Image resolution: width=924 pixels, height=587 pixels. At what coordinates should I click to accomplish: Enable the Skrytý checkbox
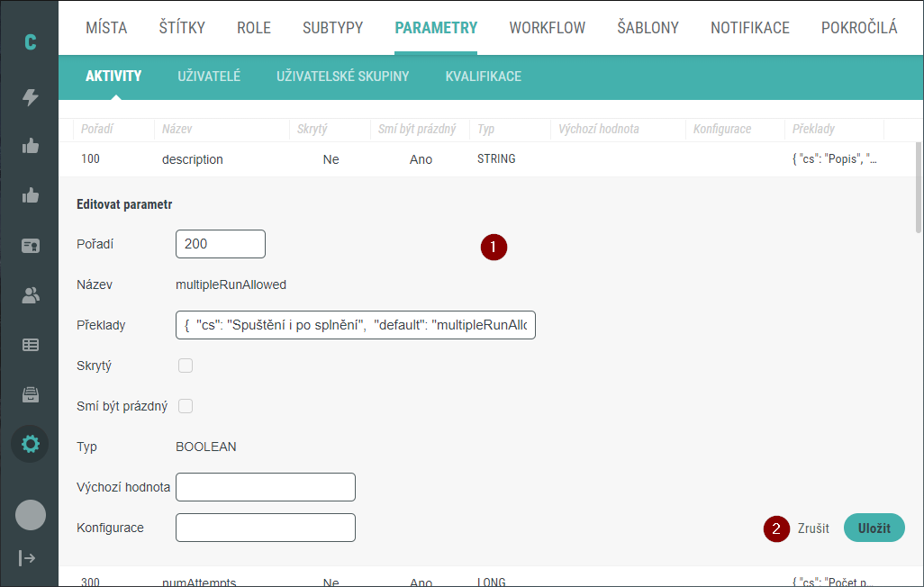186,366
